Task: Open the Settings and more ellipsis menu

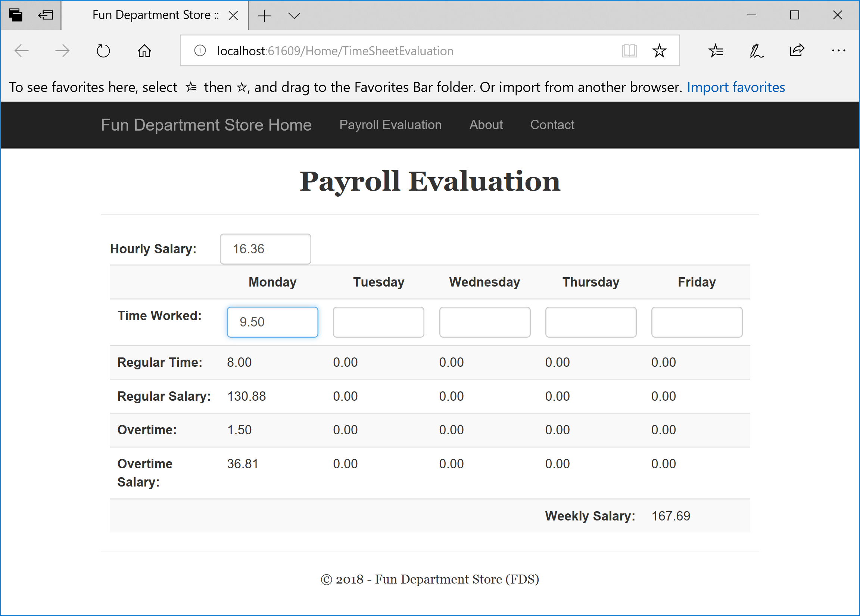Action: pos(838,51)
